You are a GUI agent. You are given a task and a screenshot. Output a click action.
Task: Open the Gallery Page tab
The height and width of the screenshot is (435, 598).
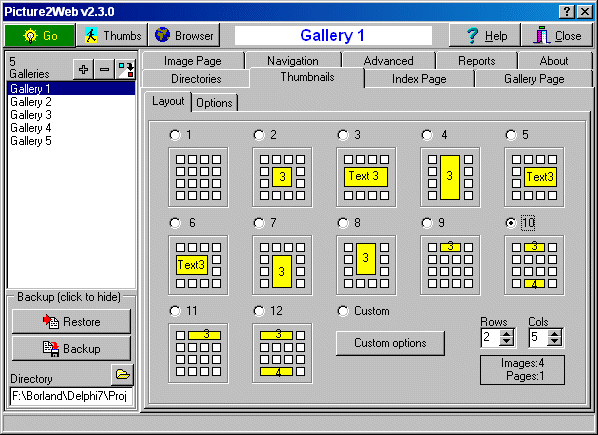click(x=534, y=79)
